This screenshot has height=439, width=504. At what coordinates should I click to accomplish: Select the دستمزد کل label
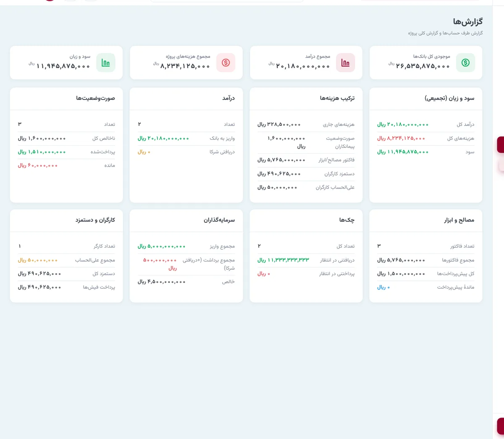(x=104, y=274)
